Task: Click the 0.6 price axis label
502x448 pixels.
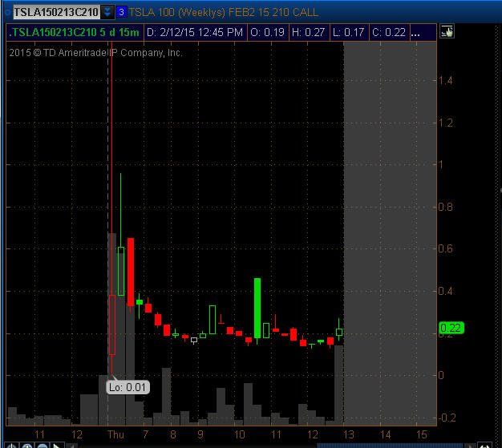Action: tap(445, 248)
